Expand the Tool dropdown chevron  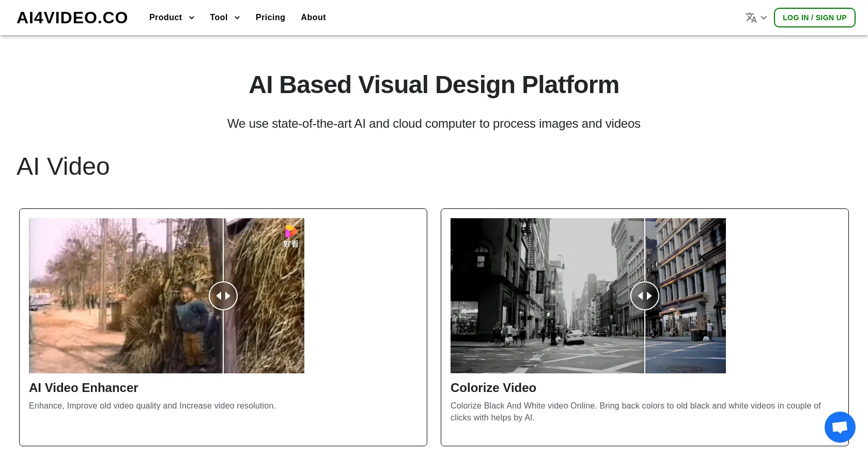[237, 18]
